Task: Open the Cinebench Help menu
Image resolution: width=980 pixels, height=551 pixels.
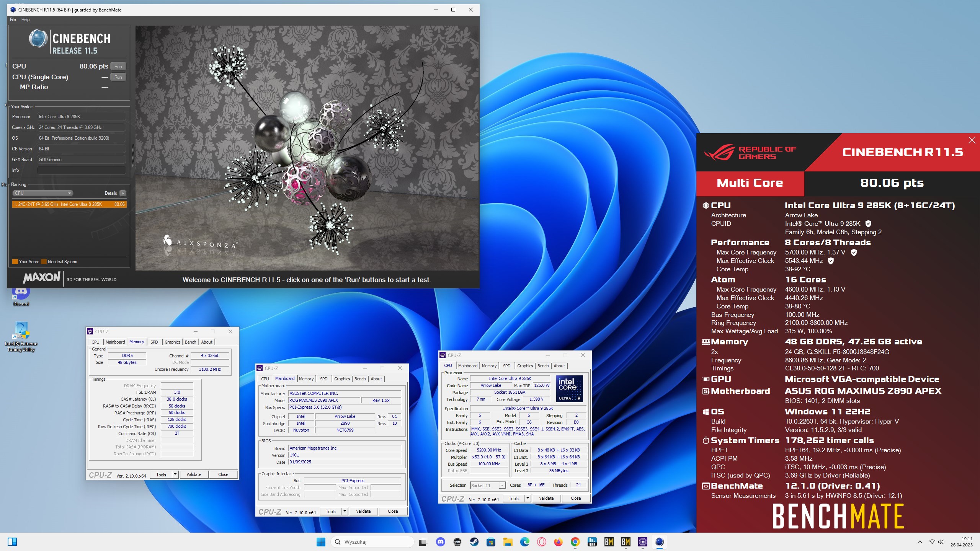Action: click(25, 20)
